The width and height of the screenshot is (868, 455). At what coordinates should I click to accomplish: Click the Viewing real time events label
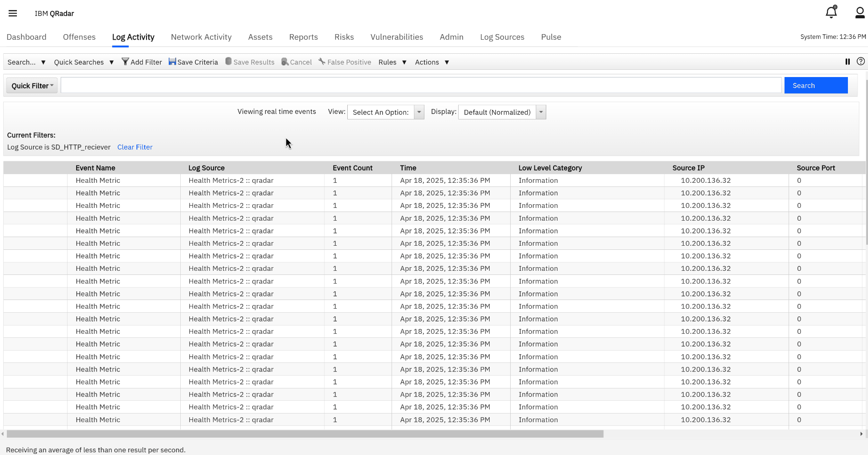[277, 111]
